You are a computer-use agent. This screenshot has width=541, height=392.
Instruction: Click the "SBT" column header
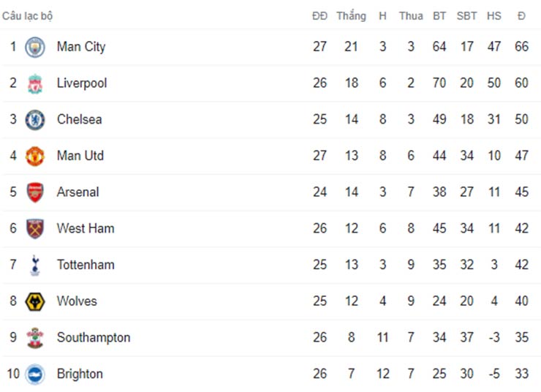pos(466,16)
